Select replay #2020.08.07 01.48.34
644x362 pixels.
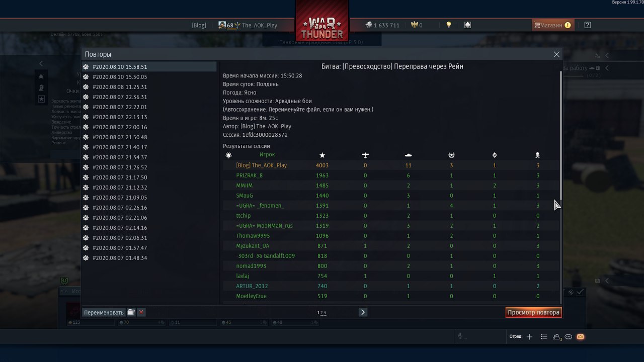[149, 258]
